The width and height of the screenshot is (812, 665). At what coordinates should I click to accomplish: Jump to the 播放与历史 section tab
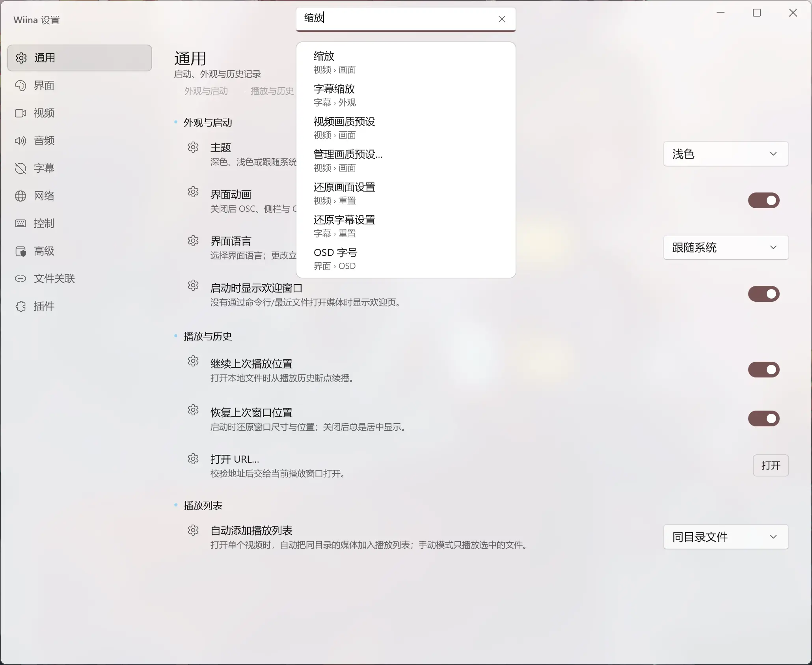(x=272, y=91)
